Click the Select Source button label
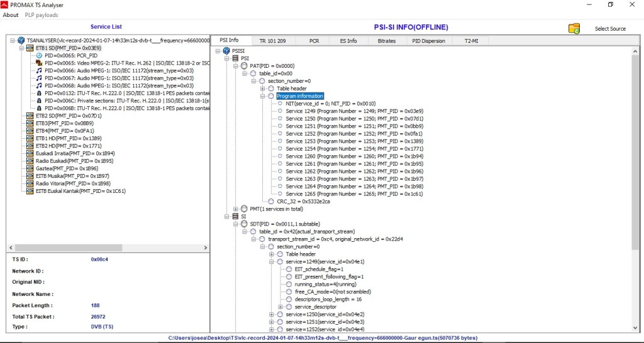Screen dimensions: 644x343 pos(610,29)
